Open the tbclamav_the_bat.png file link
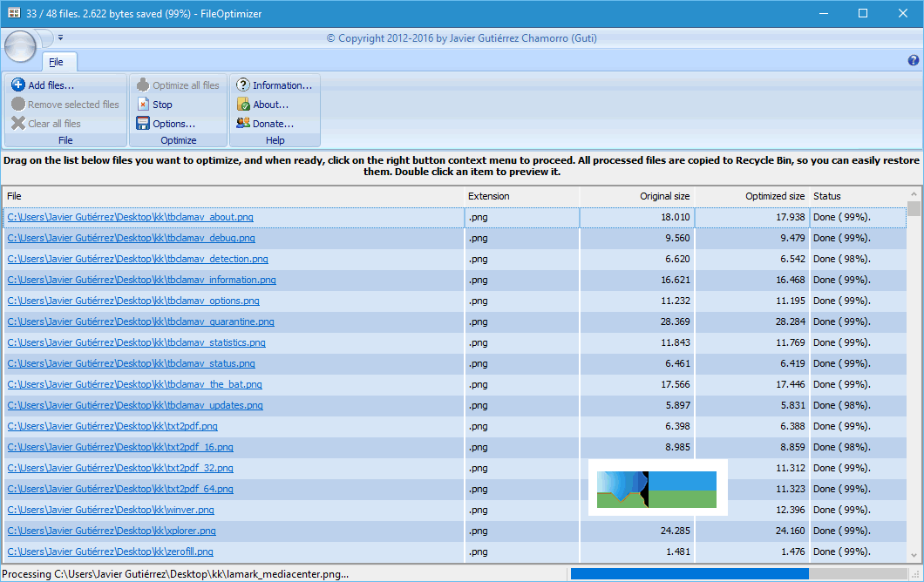The width and height of the screenshot is (924, 582). [x=134, y=384]
